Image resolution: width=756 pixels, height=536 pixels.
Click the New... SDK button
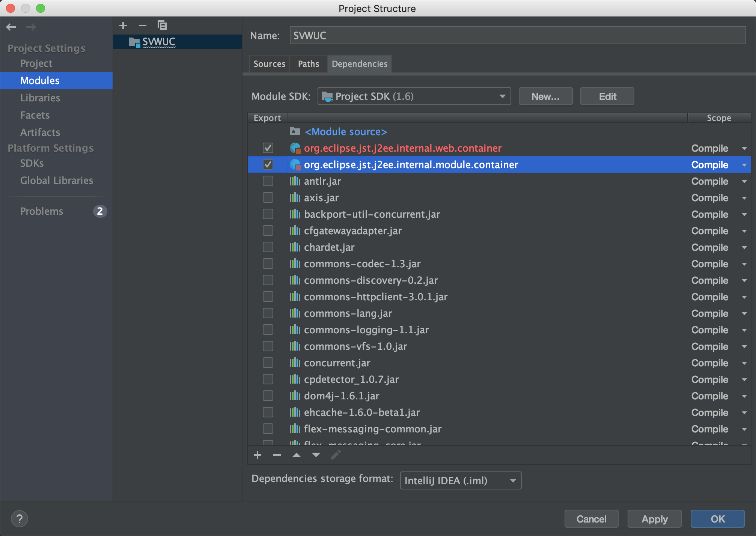click(545, 96)
